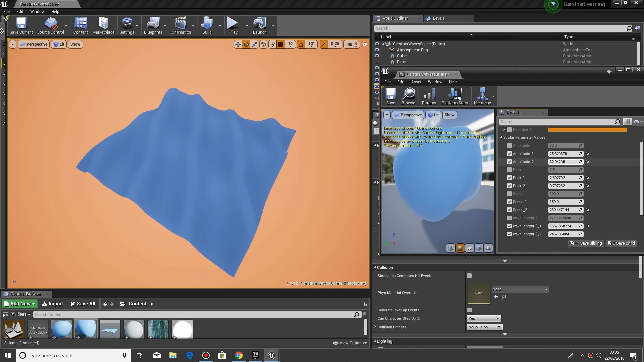Select the World Outliner tab
The image size is (644, 362).
[395, 18]
